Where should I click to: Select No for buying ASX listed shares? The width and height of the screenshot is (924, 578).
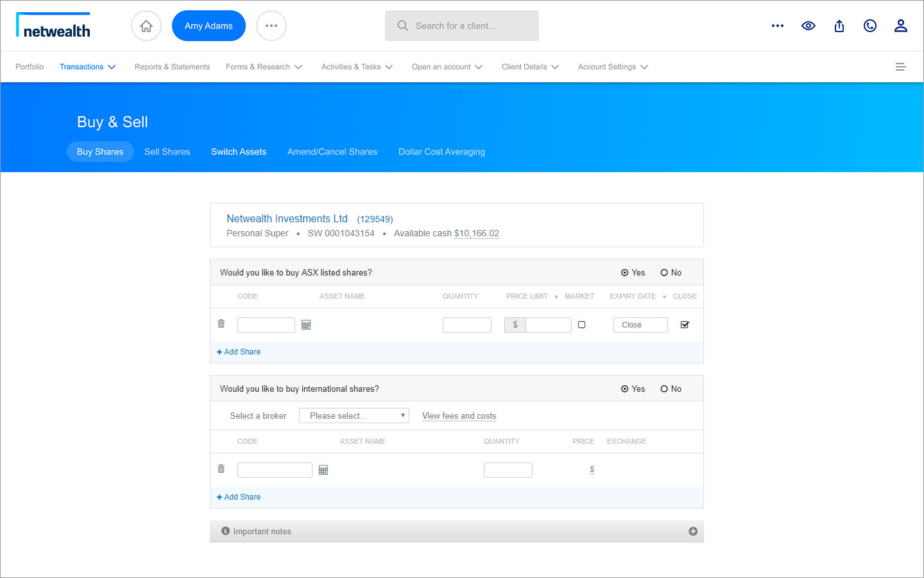click(x=664, y=273)
